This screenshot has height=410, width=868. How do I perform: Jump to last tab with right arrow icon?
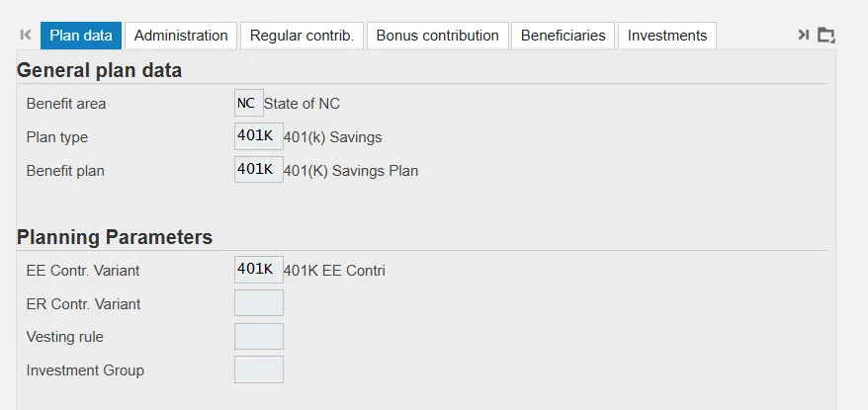coord(803,36)
